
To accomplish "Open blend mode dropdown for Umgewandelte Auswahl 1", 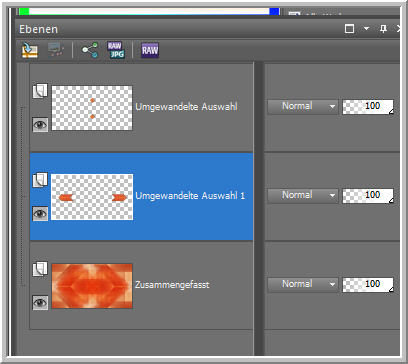I will 303,195.
